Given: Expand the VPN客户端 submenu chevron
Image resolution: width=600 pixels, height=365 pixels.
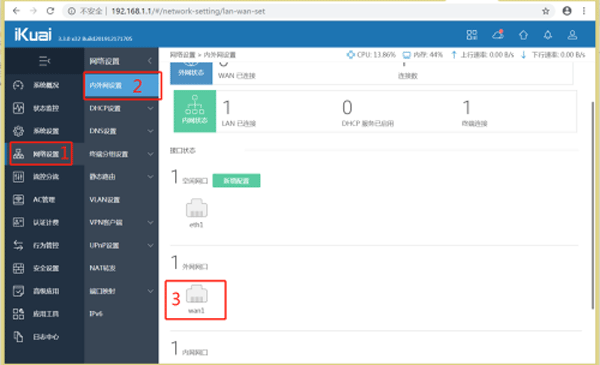Looking at the screenshot, I should click(x=150, y=222).
